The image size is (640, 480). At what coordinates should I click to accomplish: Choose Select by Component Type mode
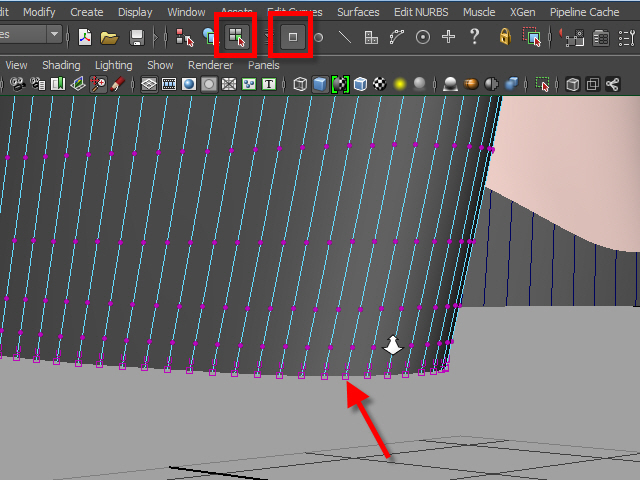tap(237, 37)
